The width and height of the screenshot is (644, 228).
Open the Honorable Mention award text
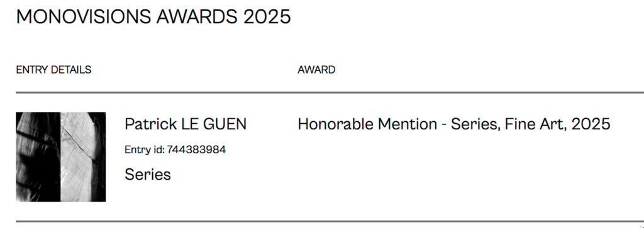(x=454, y=124)
